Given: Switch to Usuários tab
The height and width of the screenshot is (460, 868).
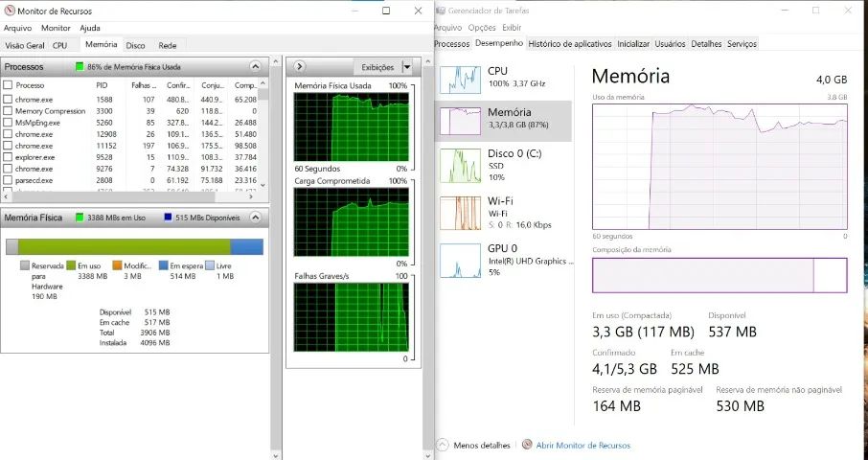Looking at the screenshot, I should coord(670,44).
